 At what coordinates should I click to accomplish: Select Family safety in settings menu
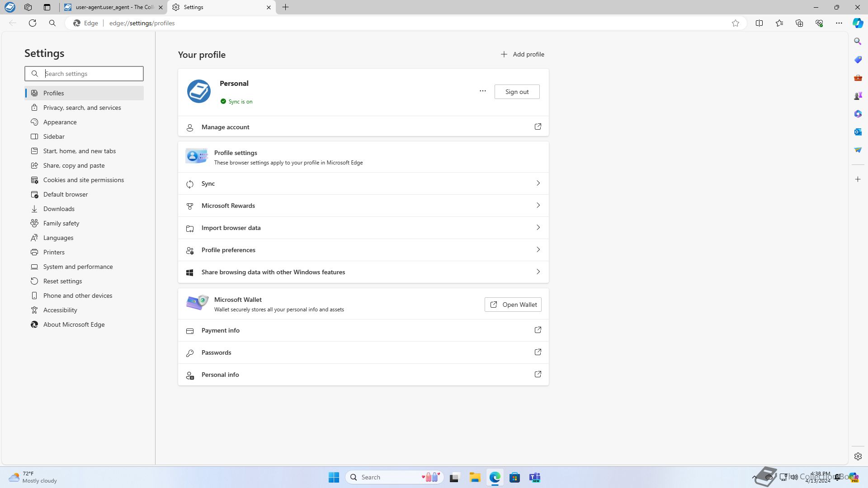pos(84,223)
